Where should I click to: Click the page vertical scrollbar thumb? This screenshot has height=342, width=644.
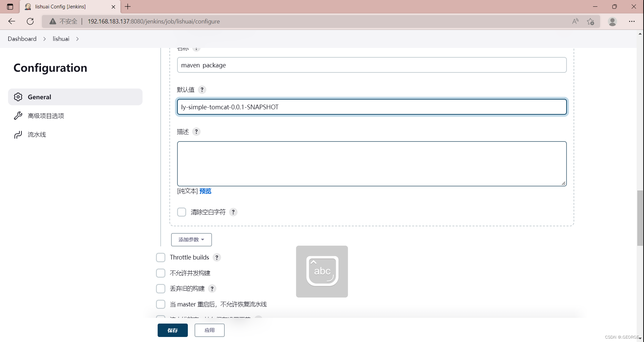[640, 218]
